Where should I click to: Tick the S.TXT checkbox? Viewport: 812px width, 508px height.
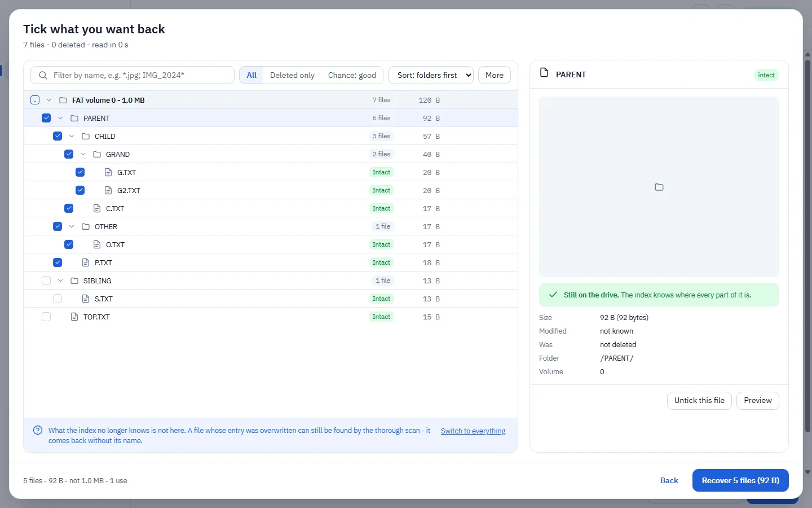point(58,299)
